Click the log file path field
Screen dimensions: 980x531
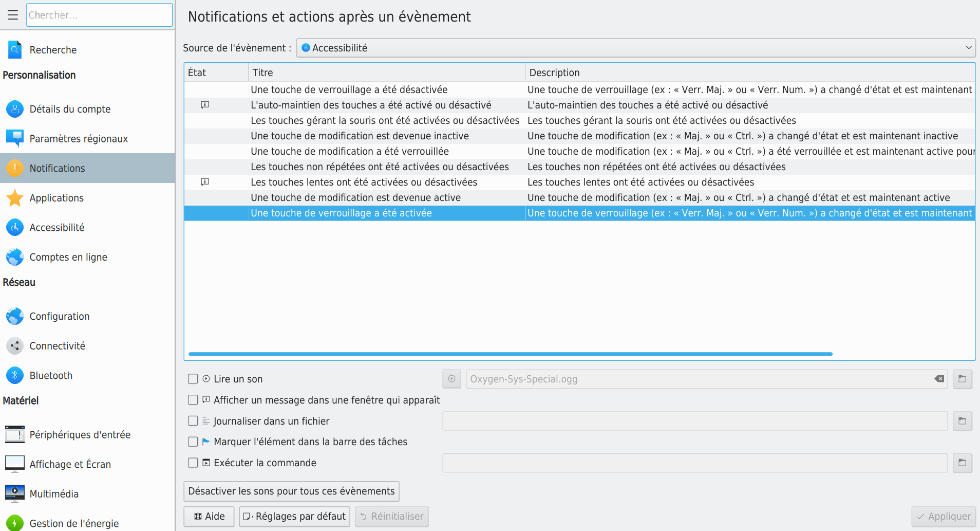(x=695, y=421)
